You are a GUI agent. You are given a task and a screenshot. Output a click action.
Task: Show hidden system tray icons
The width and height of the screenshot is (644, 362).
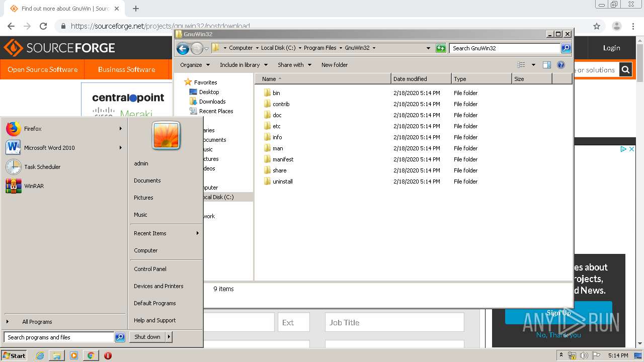pyautogui.click(x=561, y=355)
